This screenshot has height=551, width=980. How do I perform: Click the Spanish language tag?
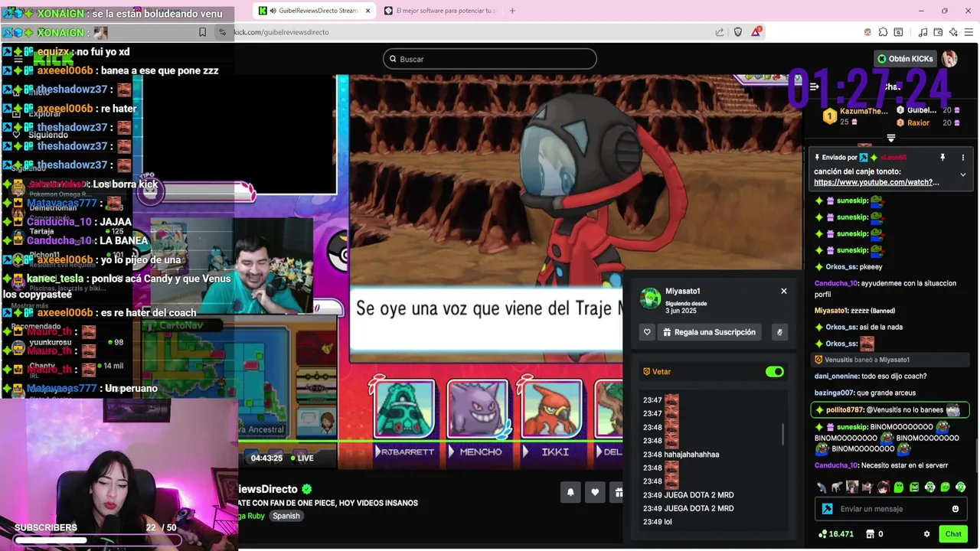point(286,516)
